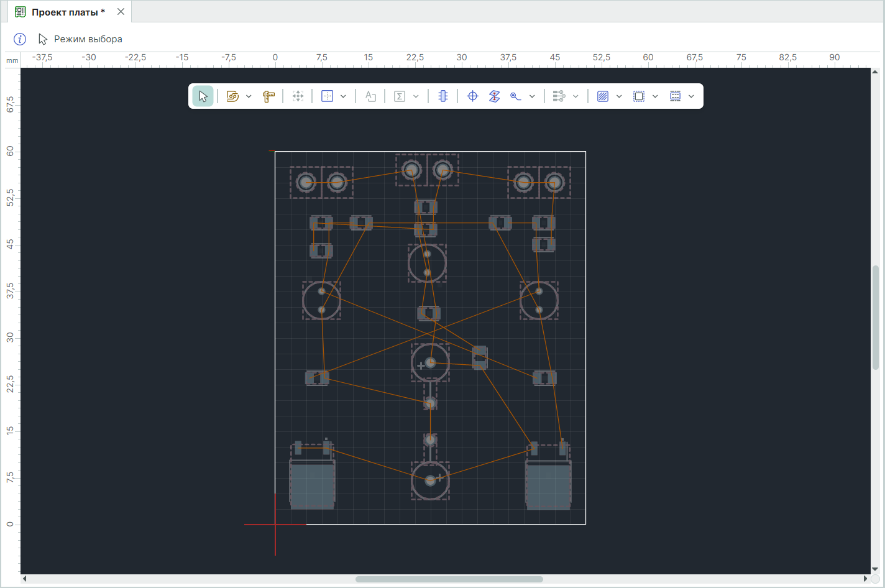Expand the hatched fill tool dropdown
The height and width of the screenshot is (588, 885).
[x=619, y=96]
